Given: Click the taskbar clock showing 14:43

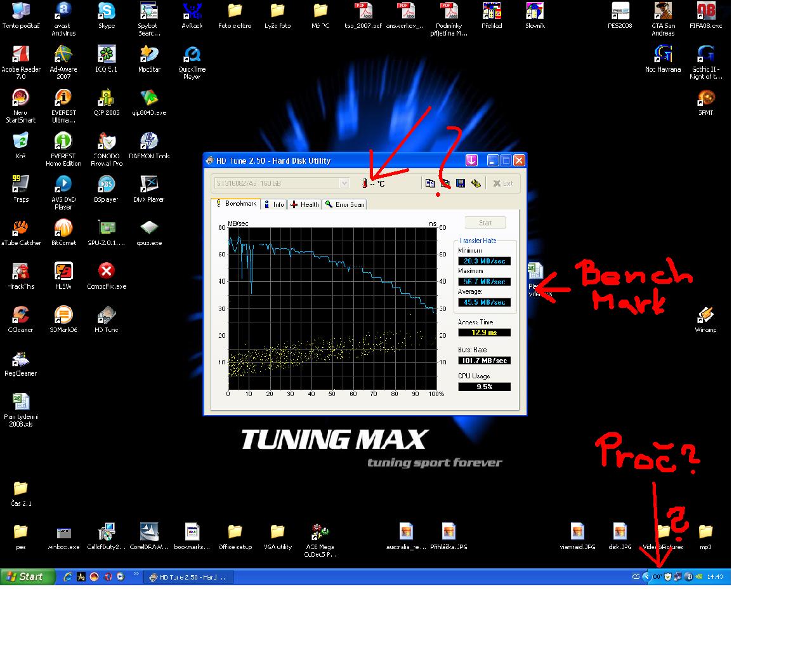Looking at the screenshot, I should click(x=715, y=577).
